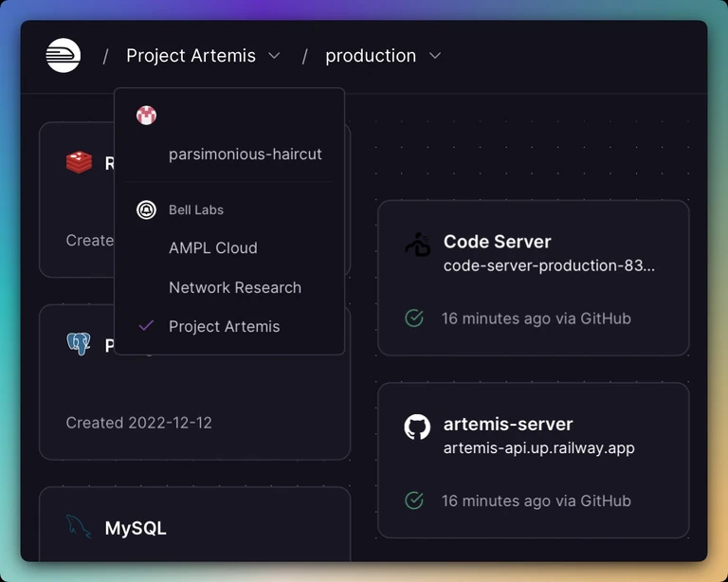Open artemis-api.up.railway.app link
Image resolution: width=728 pixels, height=582 pixels.
[539, 448]
